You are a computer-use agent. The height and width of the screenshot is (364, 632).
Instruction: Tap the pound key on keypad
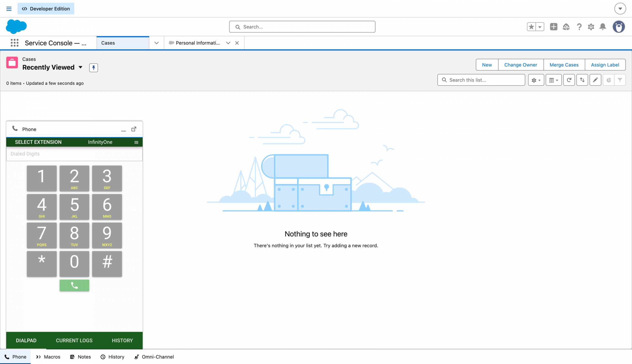[x=107, y=264]
